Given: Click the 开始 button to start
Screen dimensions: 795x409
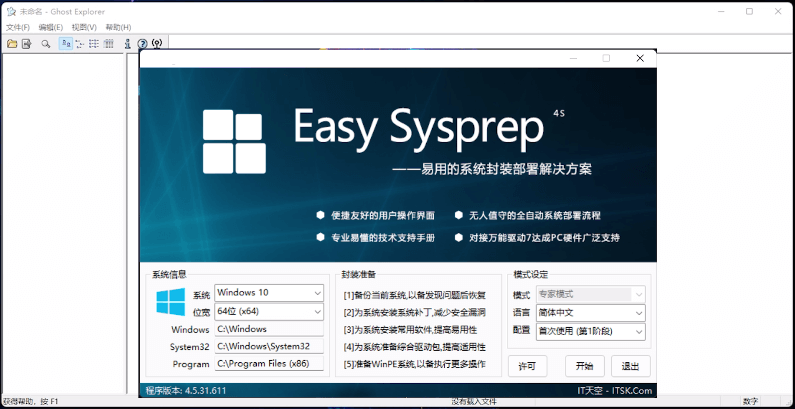Looking at the screenshot, I should coord(585,366).
